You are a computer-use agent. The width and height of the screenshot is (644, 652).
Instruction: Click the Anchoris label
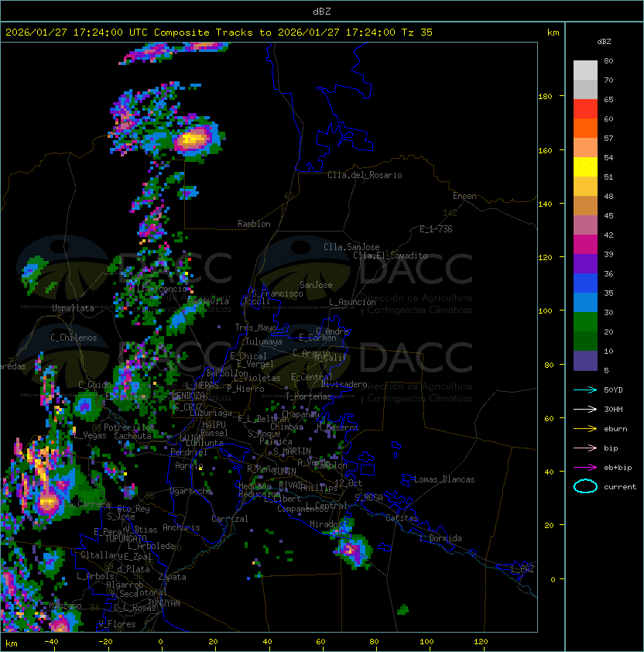(181, 527)
